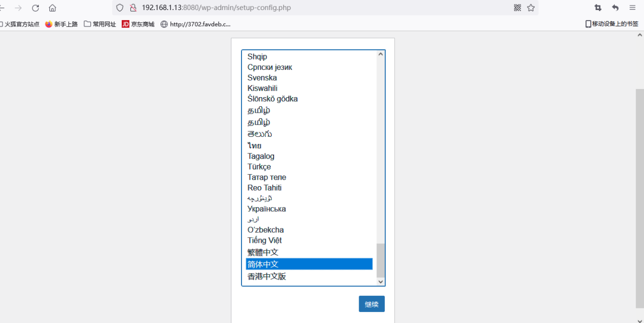
Task: Click language list scroll up arrow
Action: pyautogui.click(x=381, y=55)
